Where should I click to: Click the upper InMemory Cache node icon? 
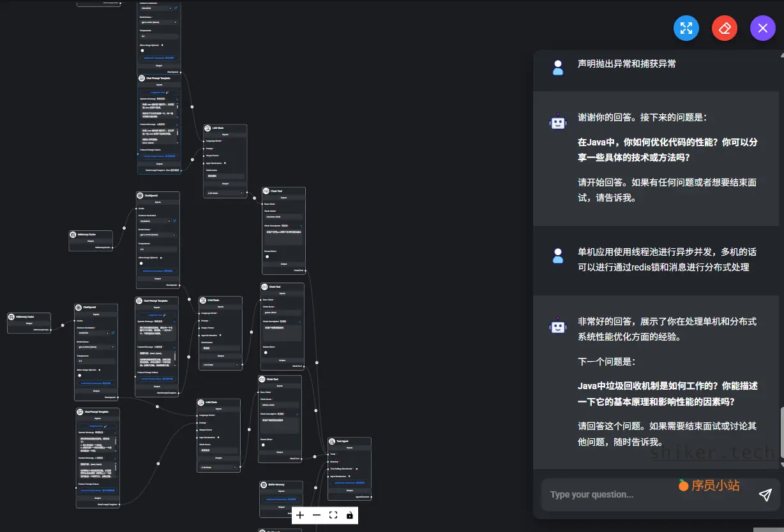point(73,235)
